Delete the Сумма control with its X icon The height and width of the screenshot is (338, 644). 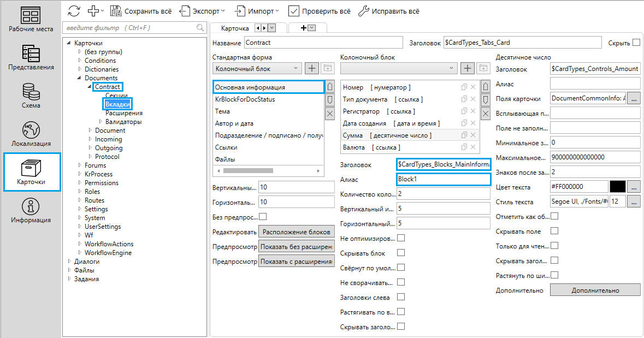(473, 135)
